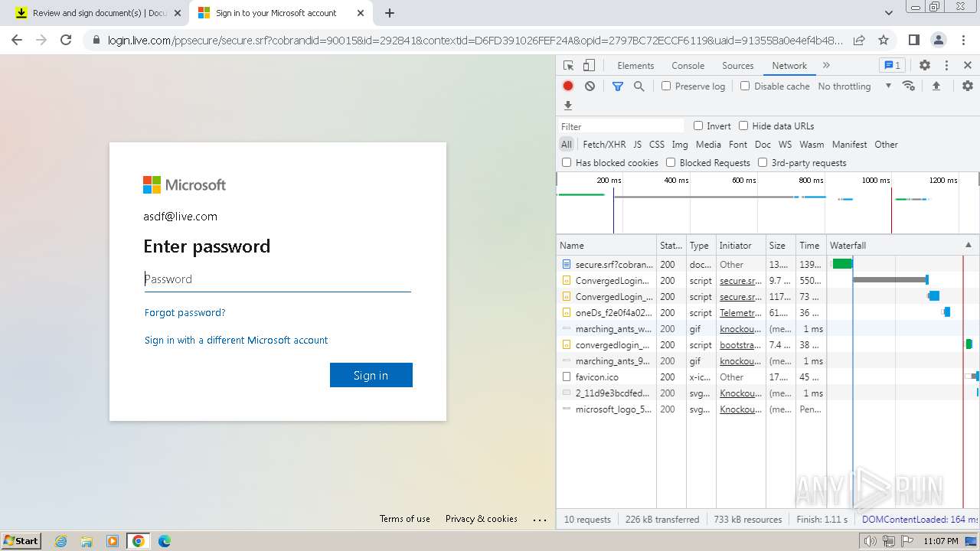980x551 pixels.
Task: Click the browser address bar URL
Action: click(x=475, y=40)
